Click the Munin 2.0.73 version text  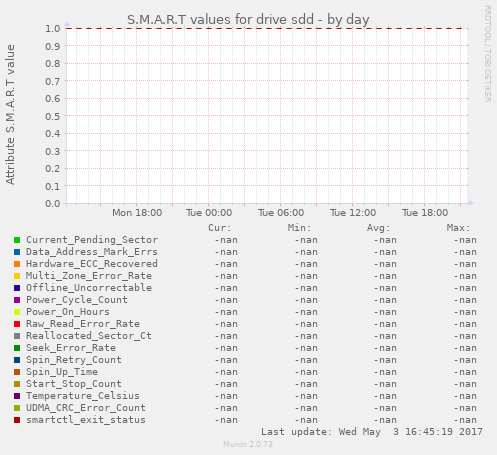(248, 444)
